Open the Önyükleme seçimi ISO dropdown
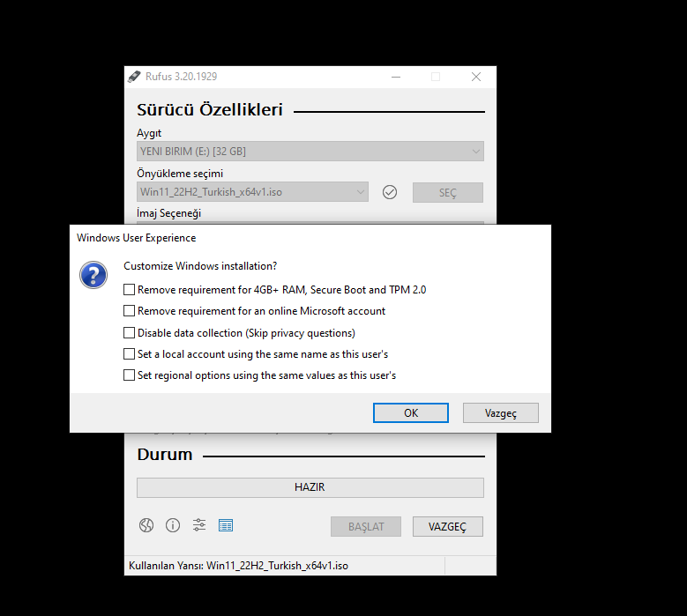The height and width of the screenshot is (616, 687). (252, 192)
